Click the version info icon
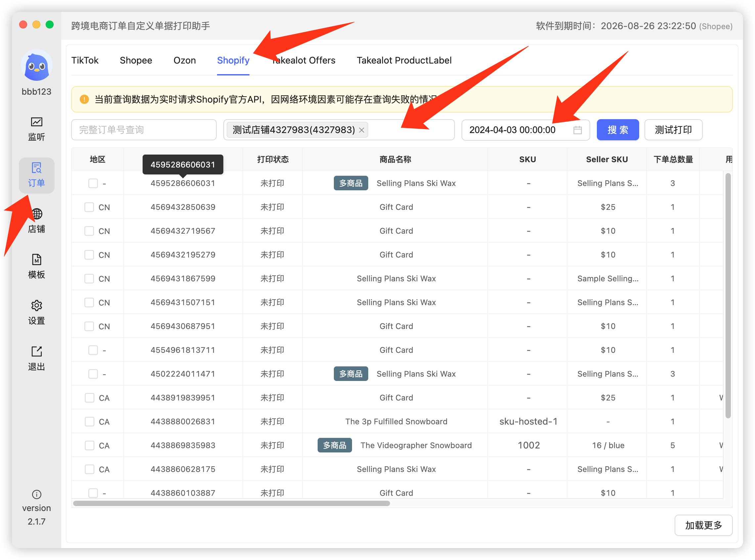 (36, 494)
